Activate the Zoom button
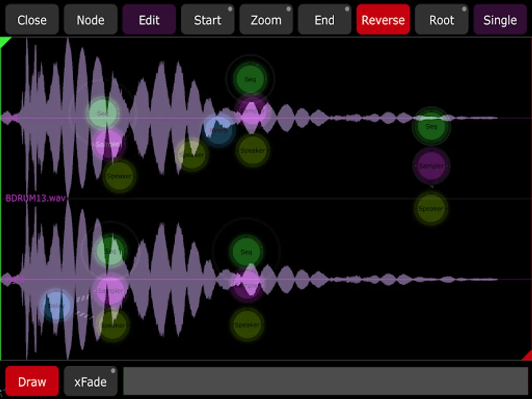Viewport: 532px width, 399px height. [x=266, y=20]
